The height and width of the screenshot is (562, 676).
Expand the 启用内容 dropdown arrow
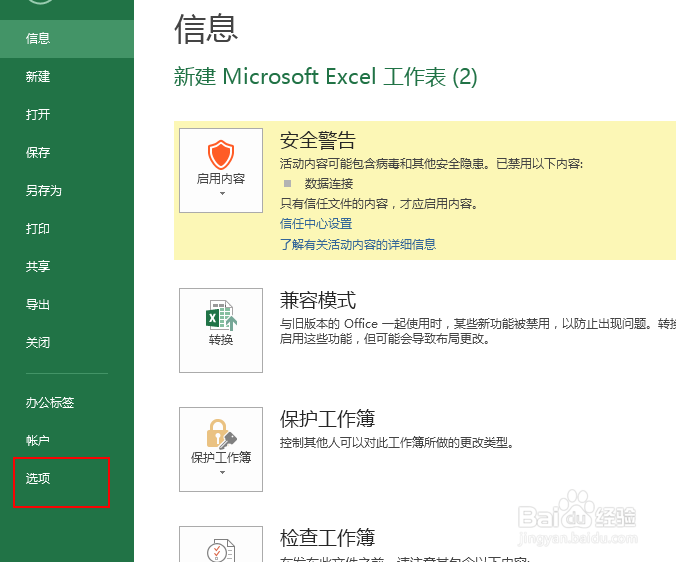tap(222, 194)
